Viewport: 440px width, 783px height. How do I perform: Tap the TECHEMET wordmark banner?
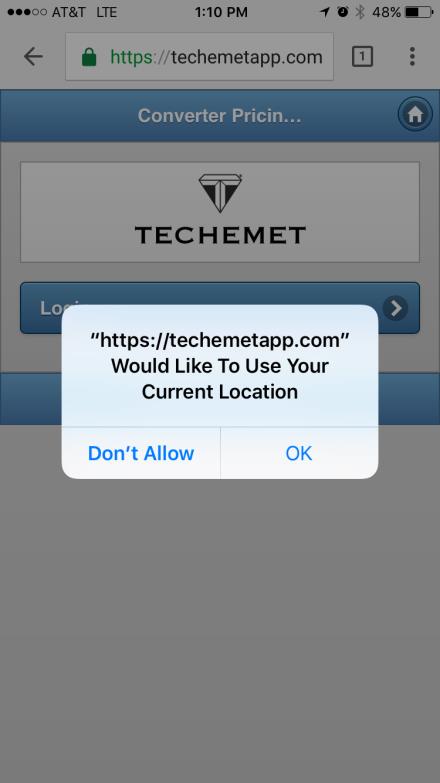click(220, 212)
